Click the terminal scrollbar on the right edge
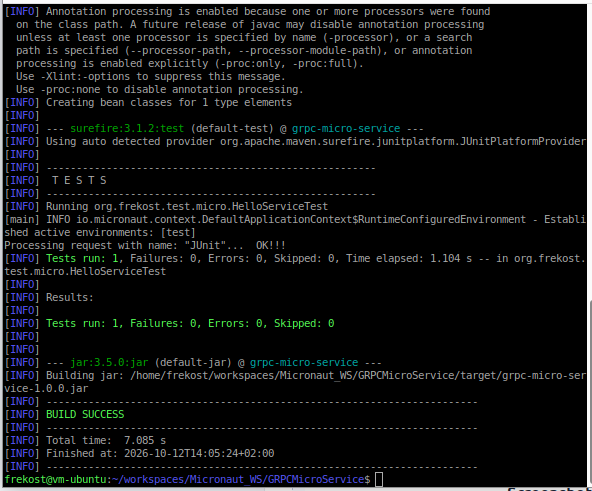This screenshot has width=592, height=491. click(590, 393)
